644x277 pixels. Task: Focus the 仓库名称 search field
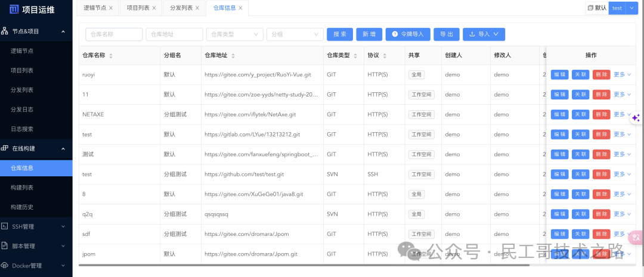click(x=114, y=35)
